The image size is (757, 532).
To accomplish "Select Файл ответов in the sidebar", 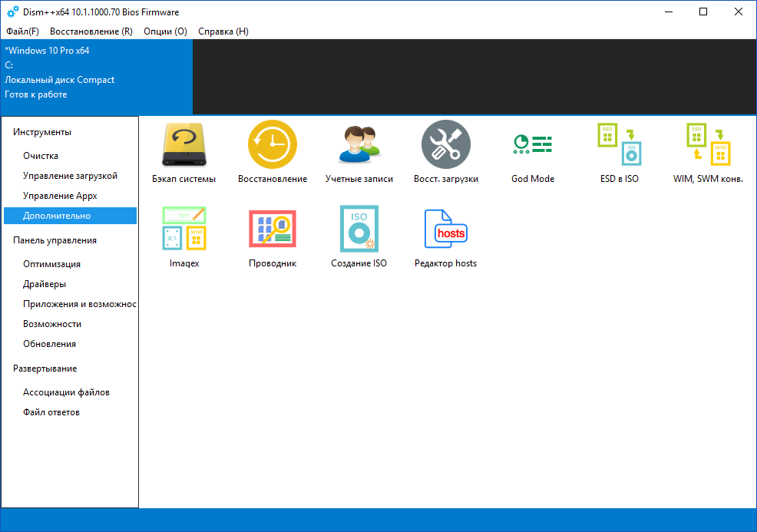I will pyautogui.click(x=70, y=412).
